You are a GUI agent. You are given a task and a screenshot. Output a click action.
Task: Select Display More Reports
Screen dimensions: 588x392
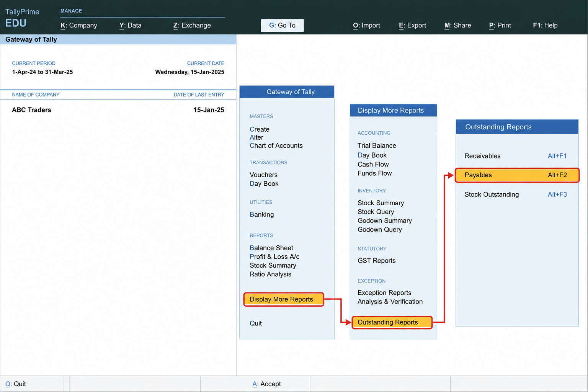click(284, 299)
